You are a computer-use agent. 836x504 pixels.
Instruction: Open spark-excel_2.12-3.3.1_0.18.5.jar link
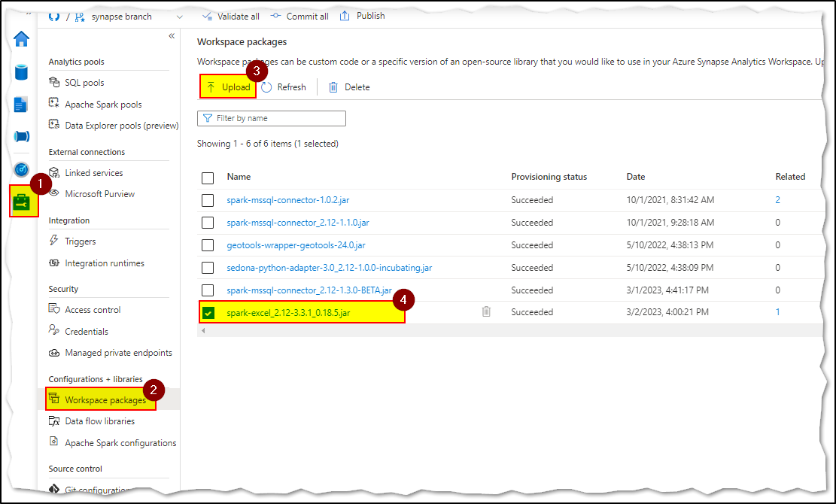click(288, 313)
